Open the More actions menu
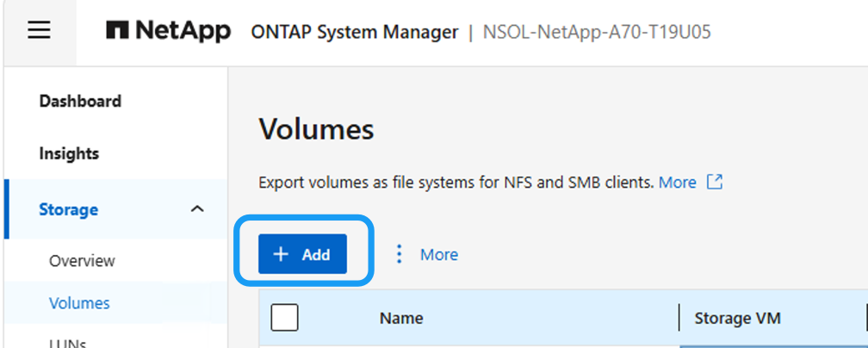The width and height of the screenshot is (868, 348). tap(439, 254)
